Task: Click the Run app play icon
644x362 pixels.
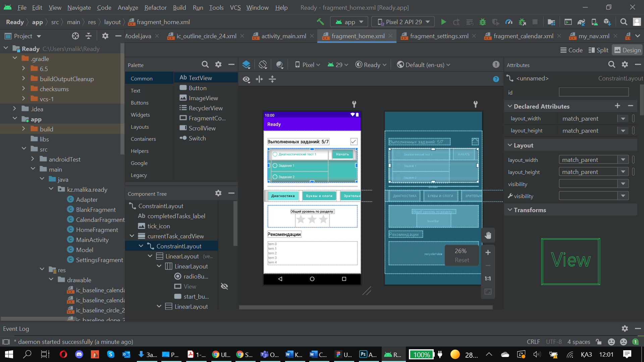Action: [443, 22]
